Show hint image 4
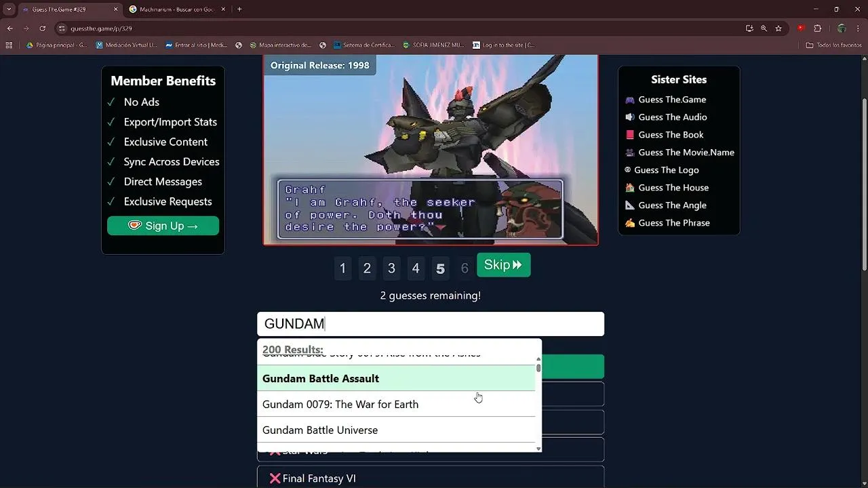The image size is (868, 488). coord(416,268)
